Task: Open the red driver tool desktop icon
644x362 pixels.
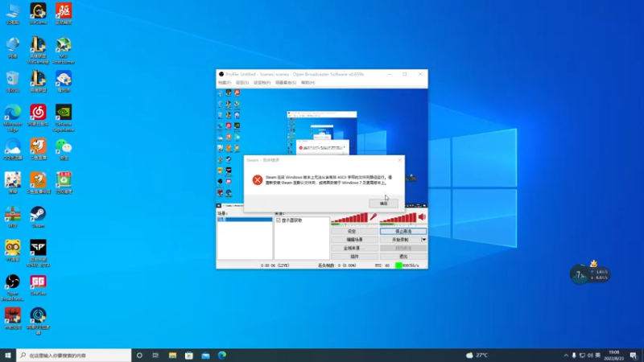Action: (64, 14)
